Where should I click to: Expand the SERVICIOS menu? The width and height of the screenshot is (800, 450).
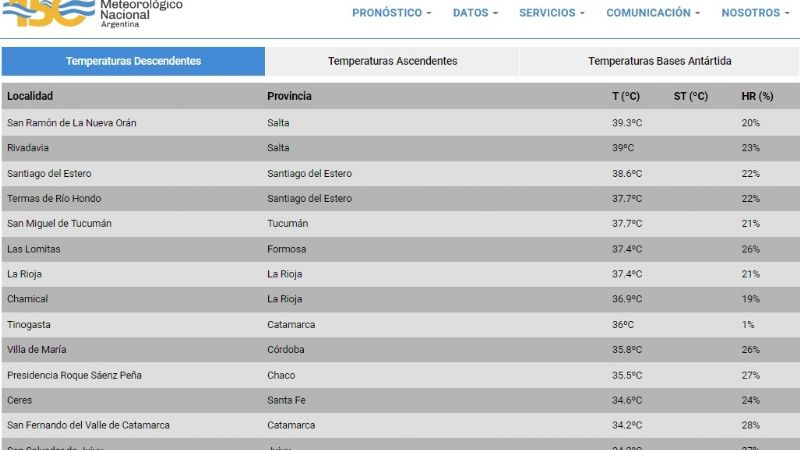[x=552, y=13]
